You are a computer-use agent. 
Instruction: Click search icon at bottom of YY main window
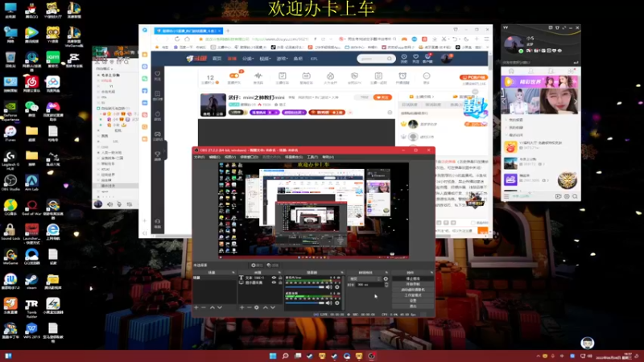point(575,196)
